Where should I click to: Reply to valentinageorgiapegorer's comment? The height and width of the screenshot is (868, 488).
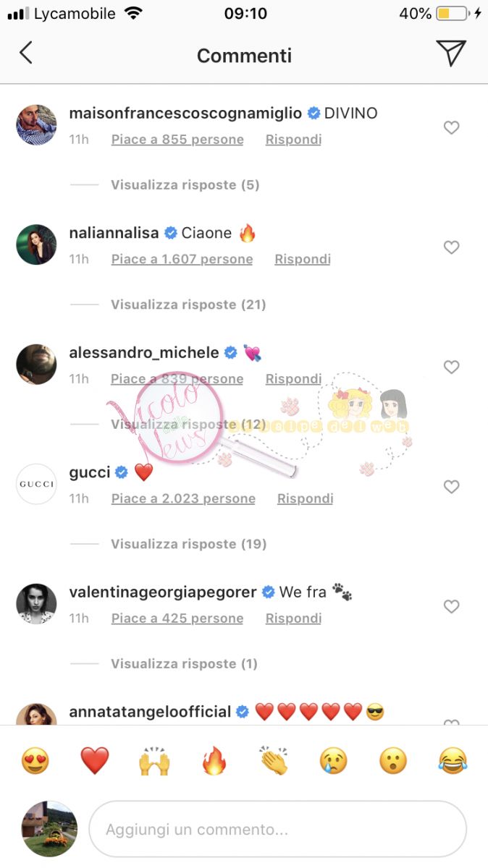pyautogui.click(x=293, y=618)
